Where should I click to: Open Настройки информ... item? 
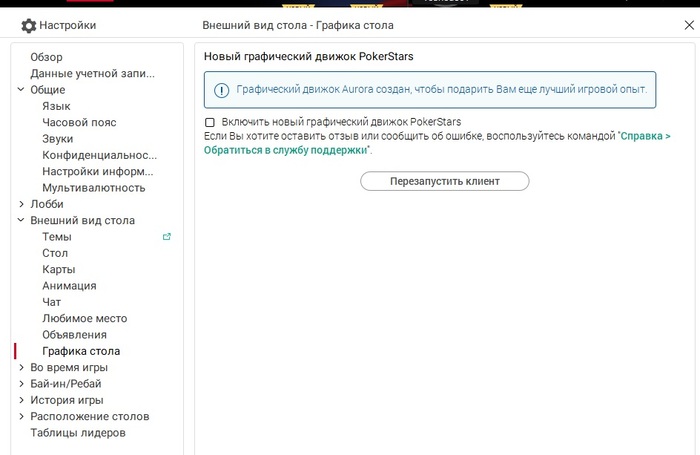(98, 171)
